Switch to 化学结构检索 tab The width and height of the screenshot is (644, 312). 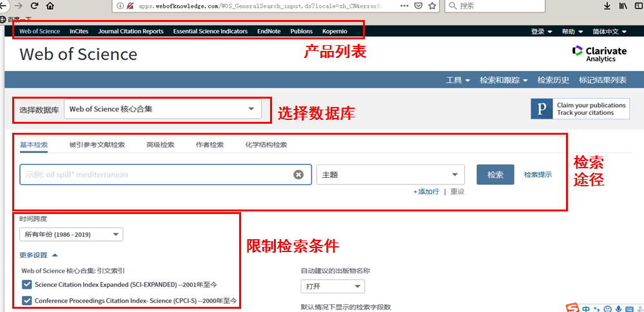[x=266, y=145]
